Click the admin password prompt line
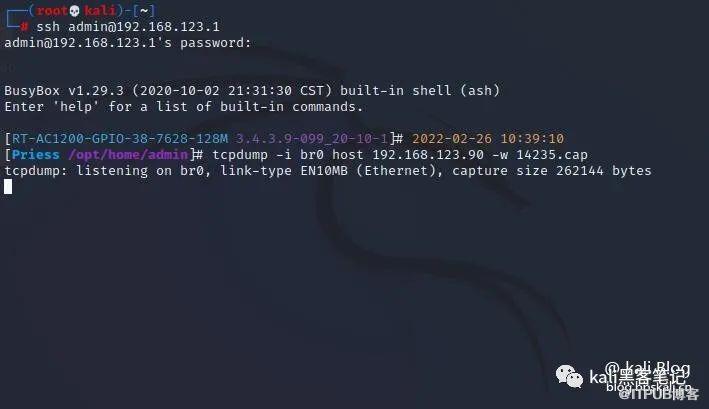The height and width of the screenshot is (409, 709). pyautogui.click(x=127, y=43)
